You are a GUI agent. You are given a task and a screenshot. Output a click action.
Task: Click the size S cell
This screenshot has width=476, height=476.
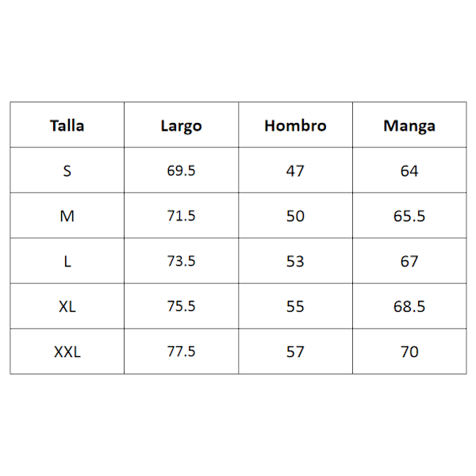tap(67, 171)
